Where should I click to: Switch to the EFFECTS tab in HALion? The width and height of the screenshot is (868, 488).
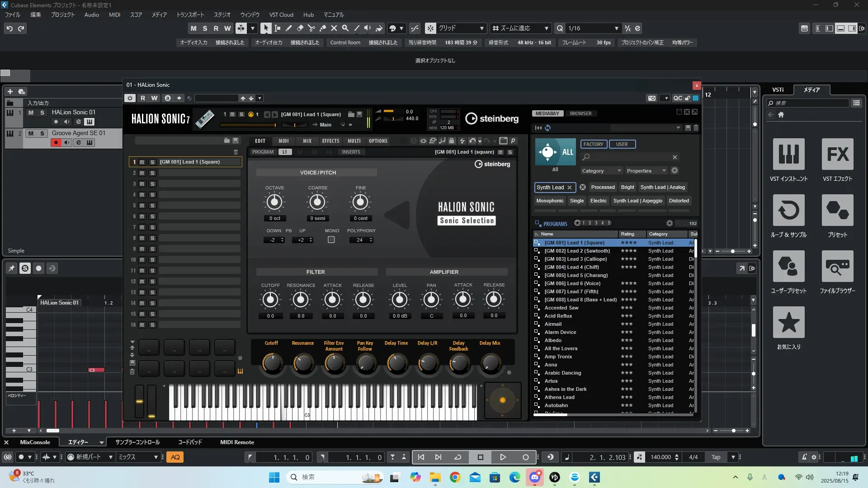[330, 141]
